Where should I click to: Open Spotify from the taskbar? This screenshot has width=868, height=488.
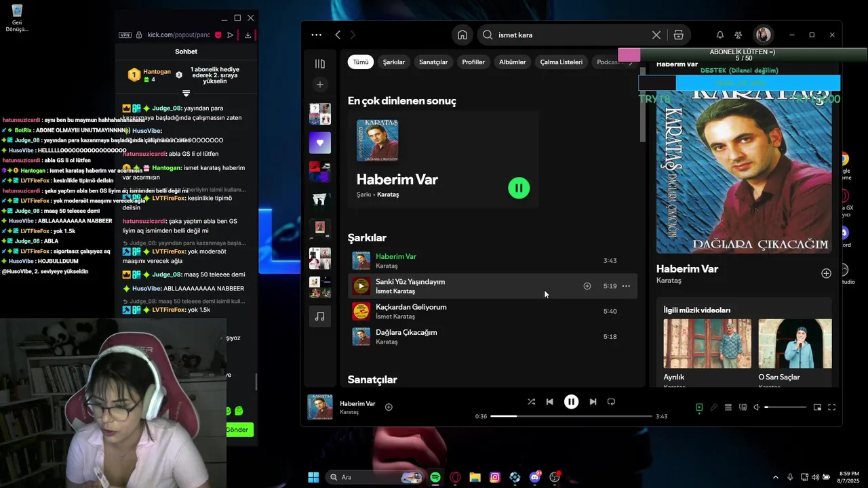[435, 477]
